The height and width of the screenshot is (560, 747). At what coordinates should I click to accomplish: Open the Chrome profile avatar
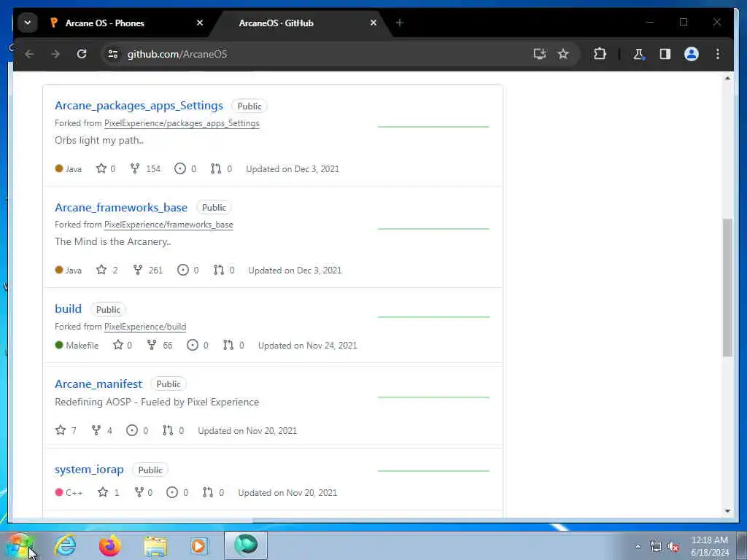(692, 54)
